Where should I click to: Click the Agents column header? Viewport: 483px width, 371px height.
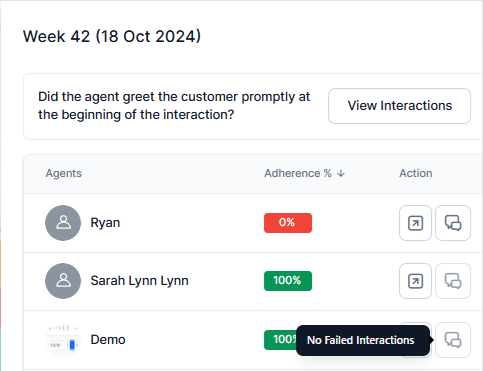click(x=64, y=173)
